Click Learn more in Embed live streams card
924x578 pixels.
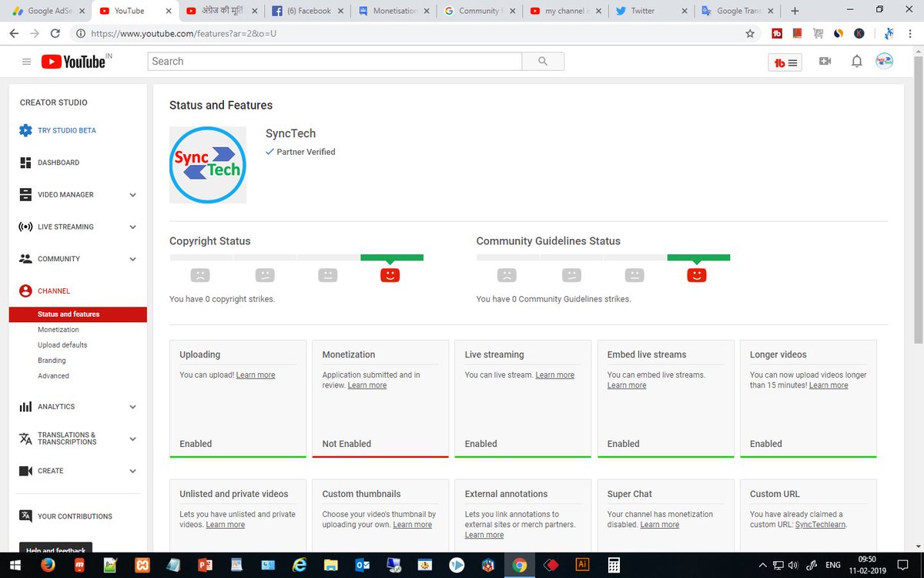pos(627,385)
